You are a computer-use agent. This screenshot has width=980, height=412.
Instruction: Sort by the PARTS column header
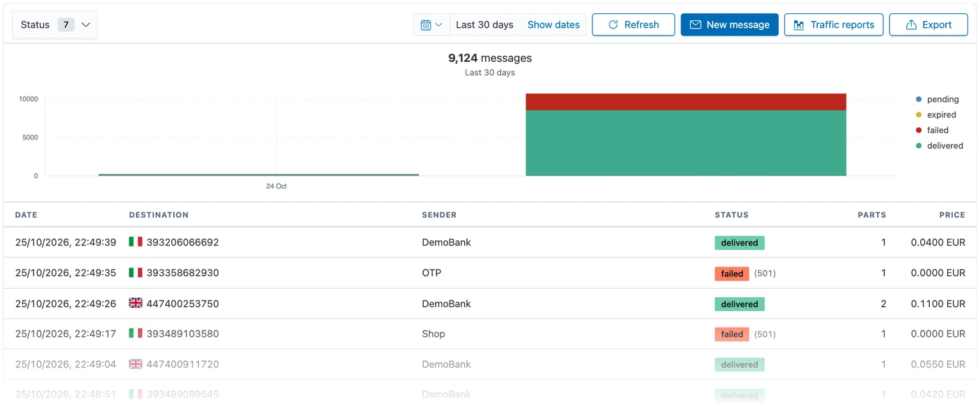pyautogui.click(x=871, y=215)
